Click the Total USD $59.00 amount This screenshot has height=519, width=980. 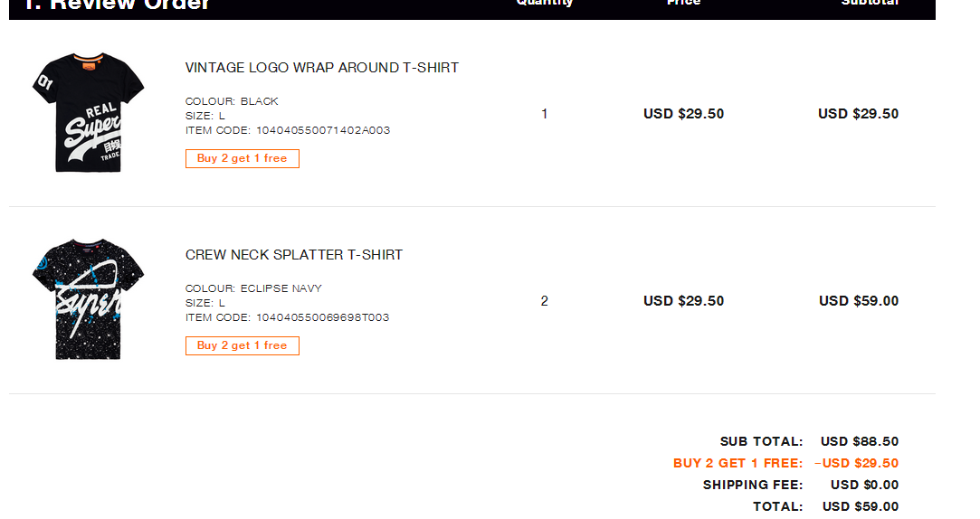(x=861, y=506)
